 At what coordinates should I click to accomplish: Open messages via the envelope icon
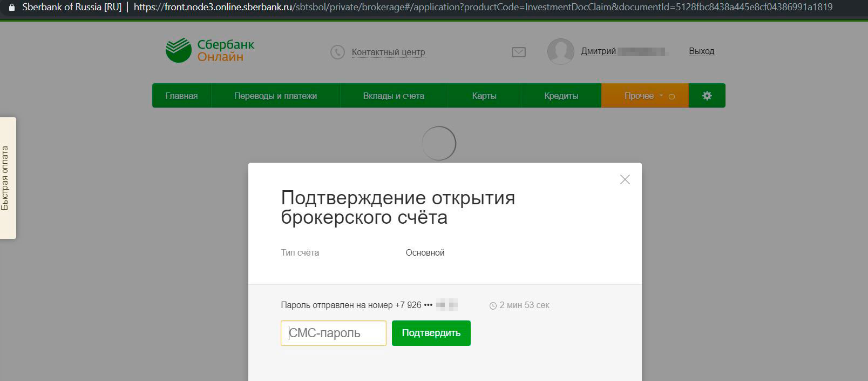(518, 52)
